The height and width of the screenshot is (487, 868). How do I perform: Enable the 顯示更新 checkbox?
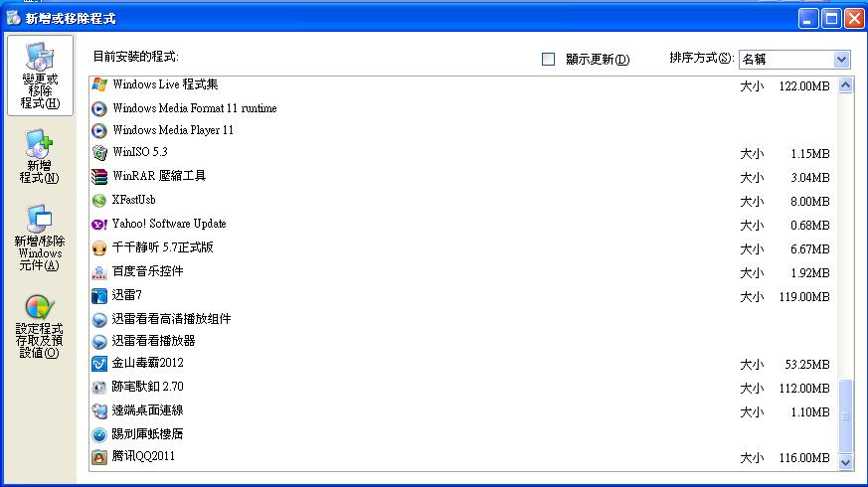pos(548,60)
